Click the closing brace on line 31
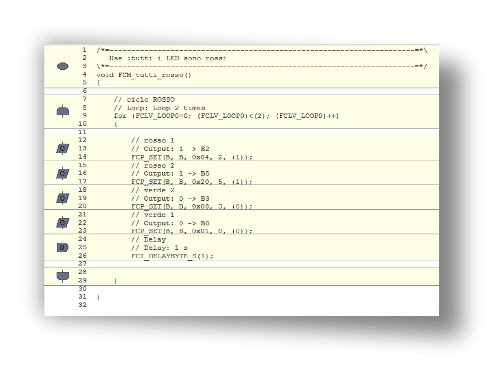This screenshot has width=504, height=379. 98,297
